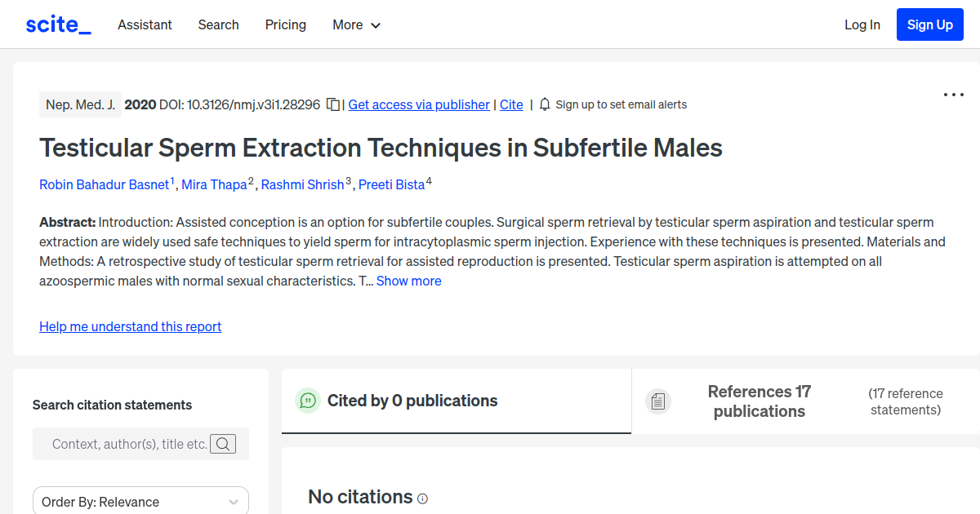Screen dimensions: 980x514
Task: Click the scite_ logo
Action: [x=57, y=24]
